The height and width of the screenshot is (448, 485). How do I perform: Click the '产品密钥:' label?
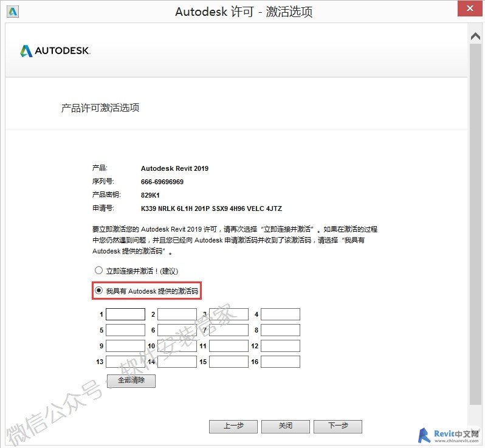pos(106,195)
